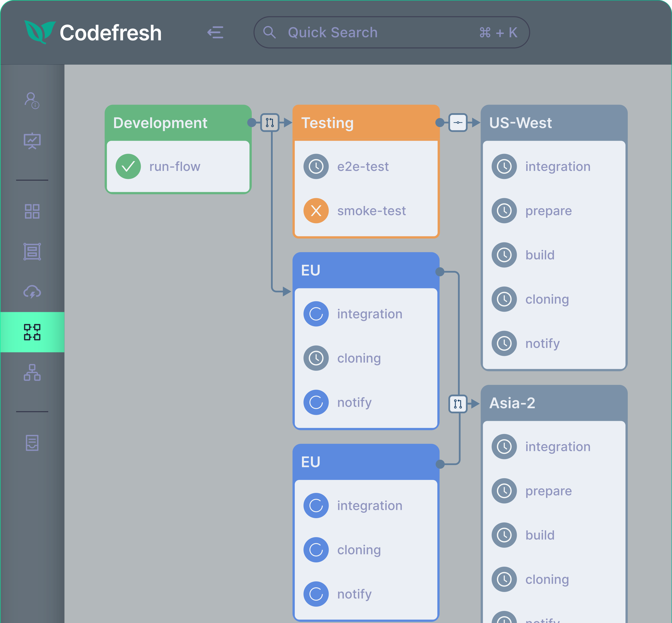The width and height of the screenshot is (672, 623).
Task: Click running spinner on lower EU integration
Action: tap(316, 505)
